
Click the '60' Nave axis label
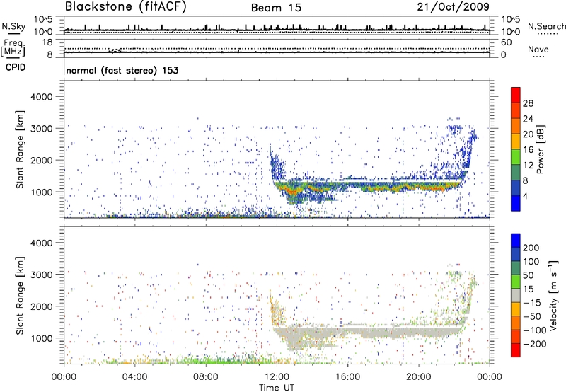click(506, 42)
